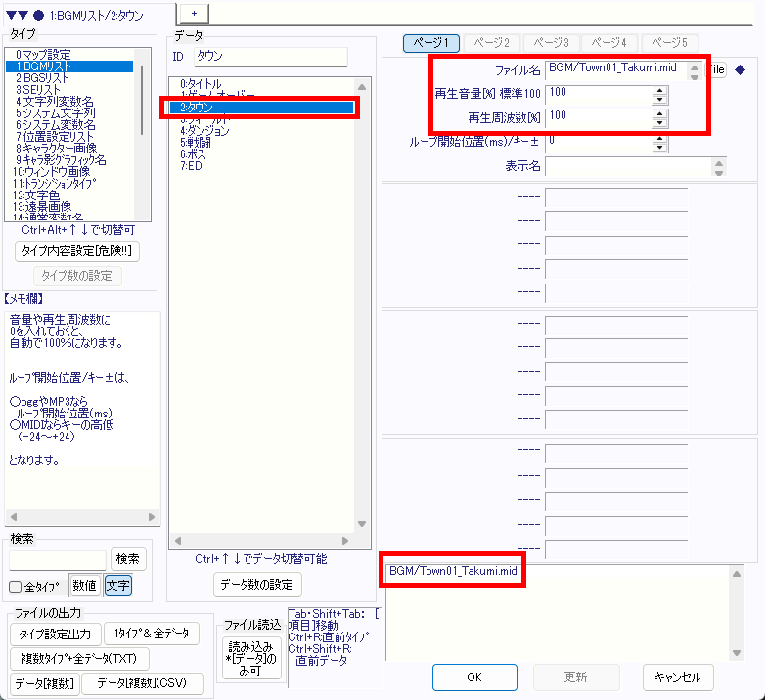Decrease 再生周波数 value with down arrow

click(659, 122)
